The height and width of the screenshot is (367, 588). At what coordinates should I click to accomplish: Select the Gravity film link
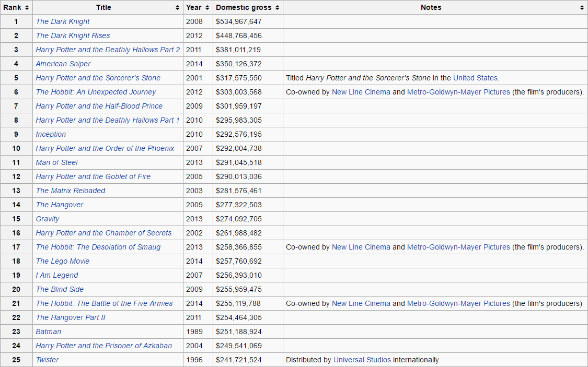48,219
